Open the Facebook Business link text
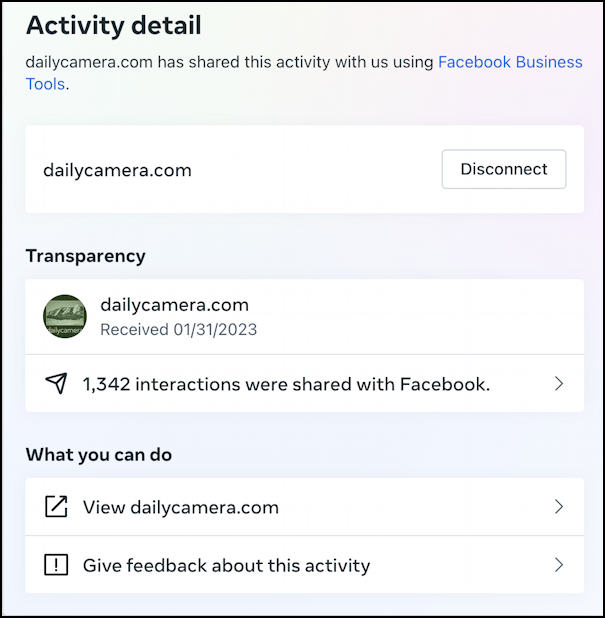The width and height of the screenshot is (605, 618). click(x=510, y=62)
